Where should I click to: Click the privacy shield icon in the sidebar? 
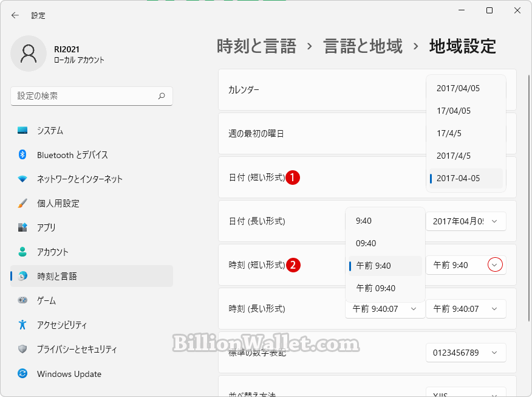click(x=22, y=349)
